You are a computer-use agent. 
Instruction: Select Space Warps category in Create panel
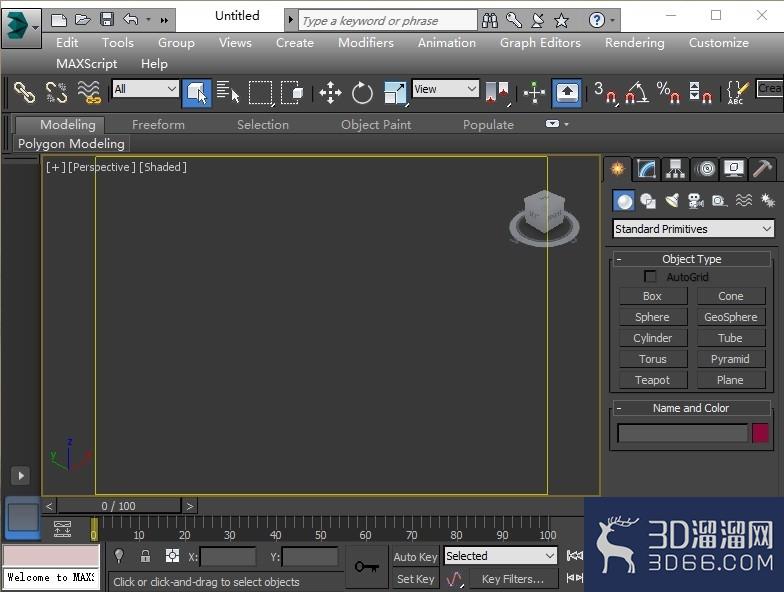(x=744, y=201)
